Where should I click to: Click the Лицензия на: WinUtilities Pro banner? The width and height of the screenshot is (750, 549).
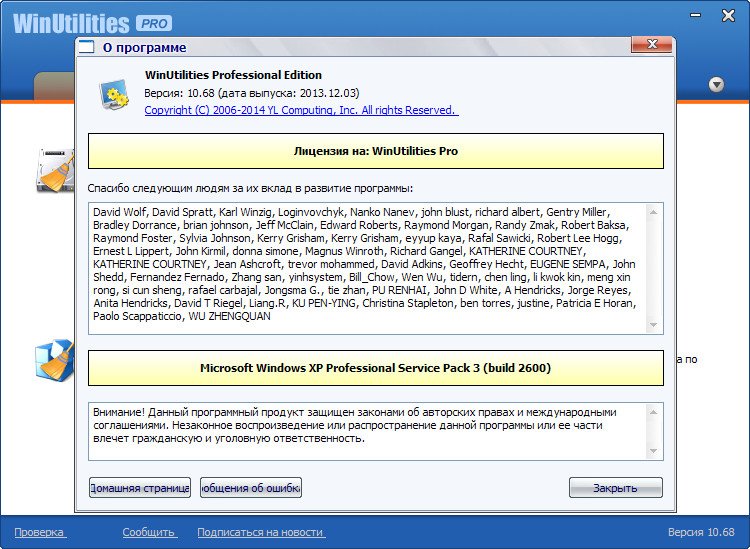376,151
